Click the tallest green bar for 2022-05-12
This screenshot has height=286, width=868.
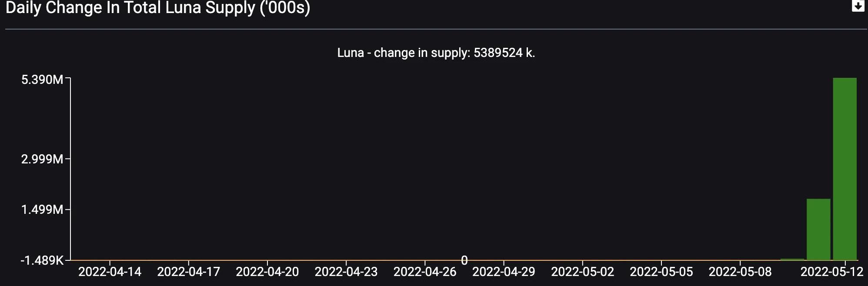(845, 169)
